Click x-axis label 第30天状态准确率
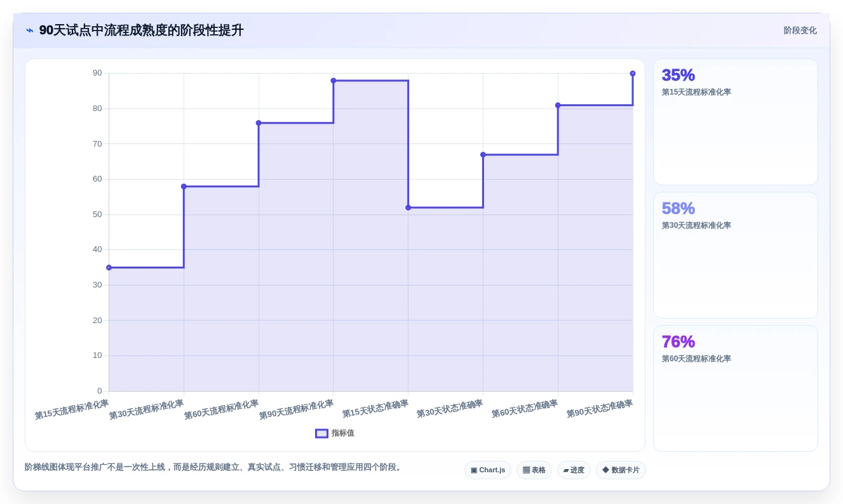The image size is (843, 504). [450, 409]
